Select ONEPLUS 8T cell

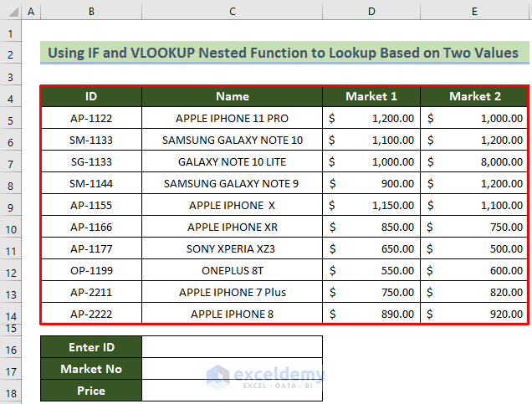pos(232,270)
